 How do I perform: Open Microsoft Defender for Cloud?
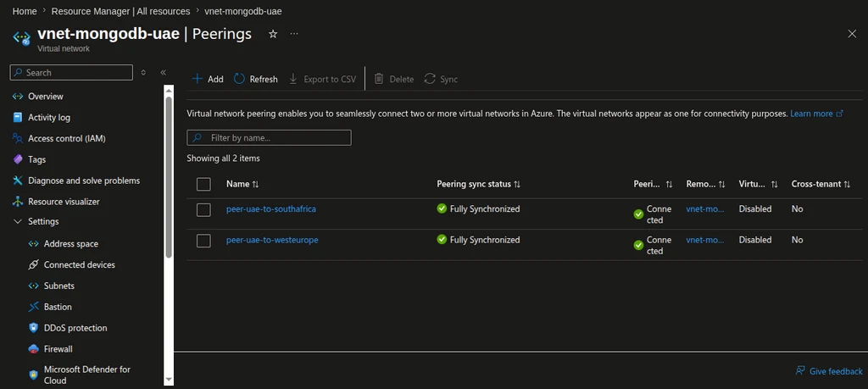(87, 375)
